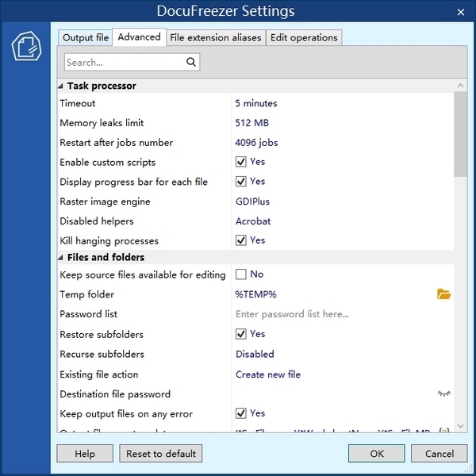Enable Keep source files available for editing
Screen dimensions: 476x476
tap(240, 274)
